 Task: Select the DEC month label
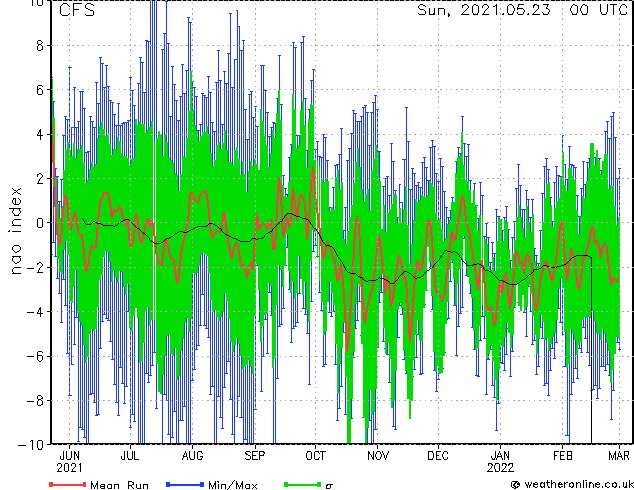438,456
